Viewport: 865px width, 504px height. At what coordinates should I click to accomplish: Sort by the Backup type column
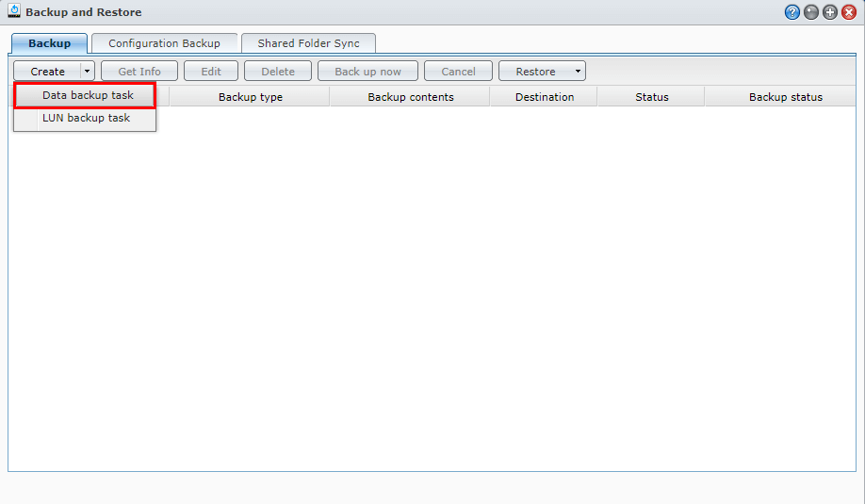coord(250,97)
